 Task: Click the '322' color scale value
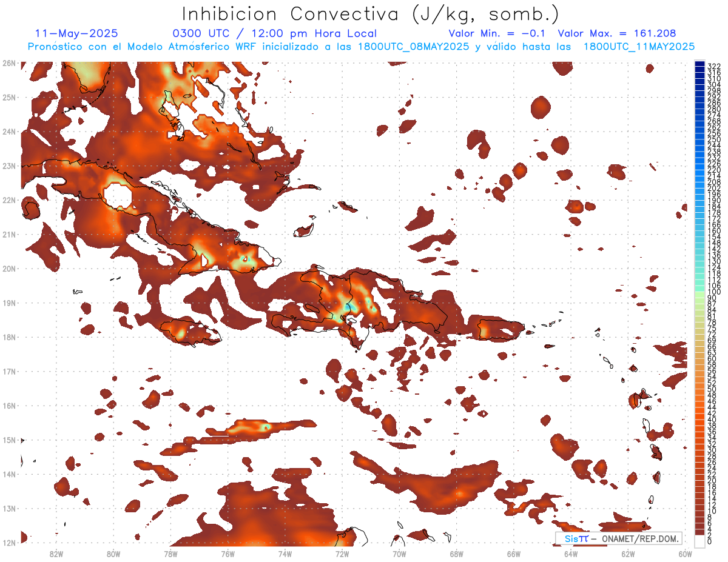(713, 66)
